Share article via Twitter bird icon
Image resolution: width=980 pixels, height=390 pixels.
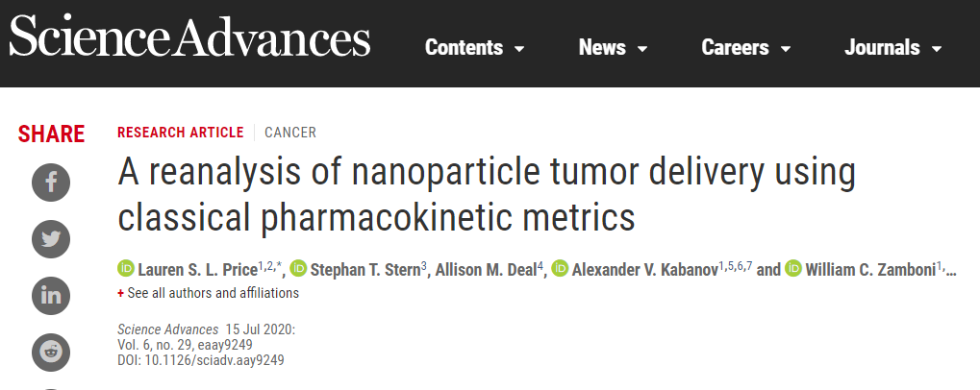pos(51,239)
